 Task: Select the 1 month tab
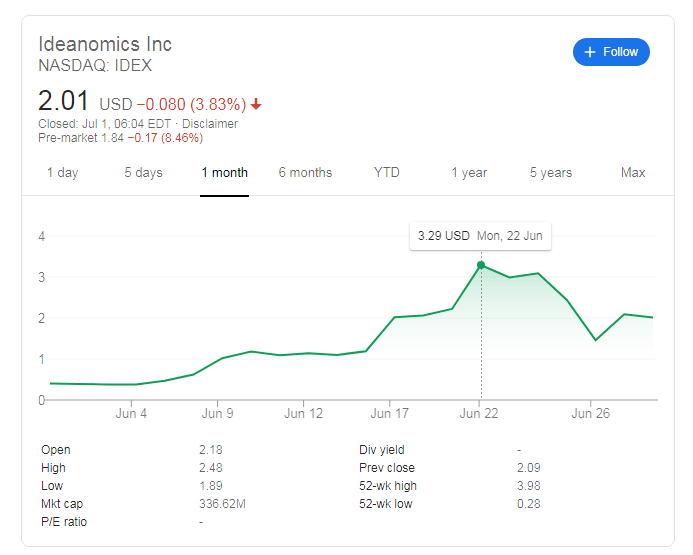click(224, 173)
